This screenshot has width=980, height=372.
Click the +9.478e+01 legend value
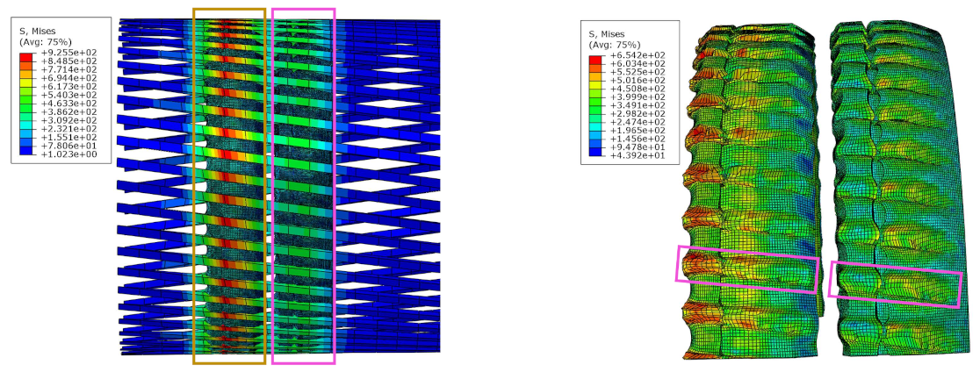pos(637,147)
